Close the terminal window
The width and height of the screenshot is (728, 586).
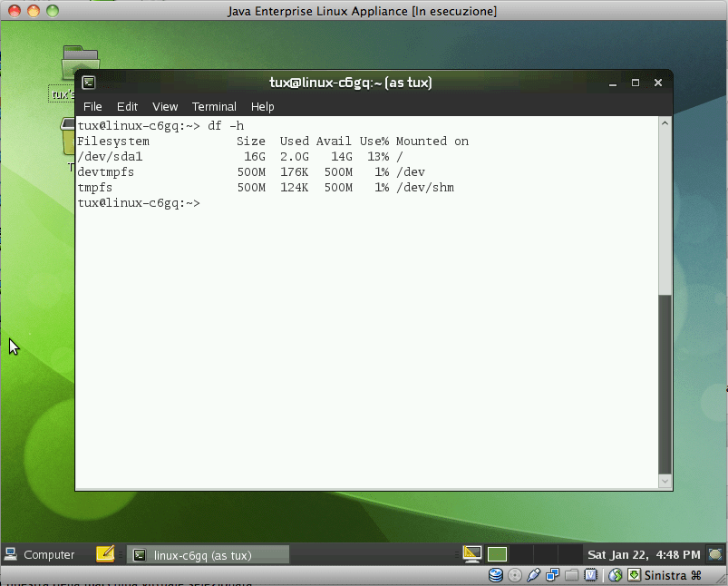tap(658, 83)
